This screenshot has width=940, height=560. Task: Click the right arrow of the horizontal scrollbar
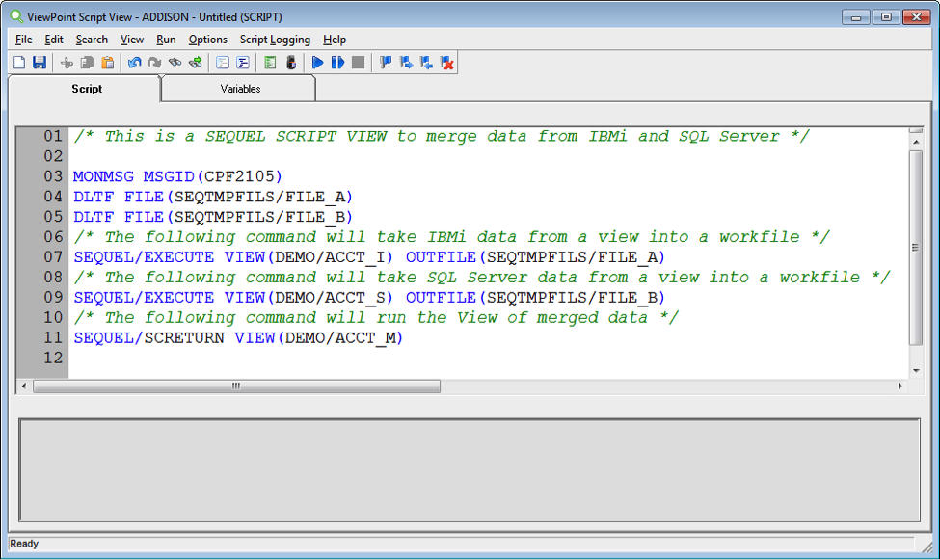tap(906, 386)
